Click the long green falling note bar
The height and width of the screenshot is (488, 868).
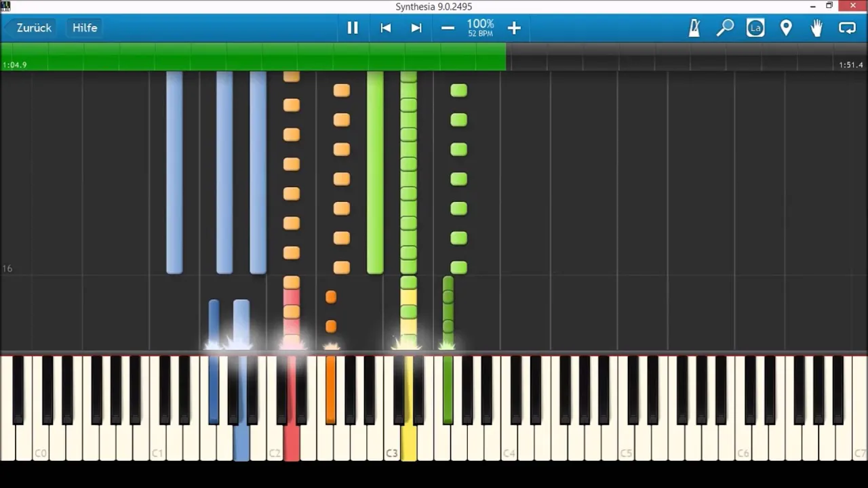[375, 173]
